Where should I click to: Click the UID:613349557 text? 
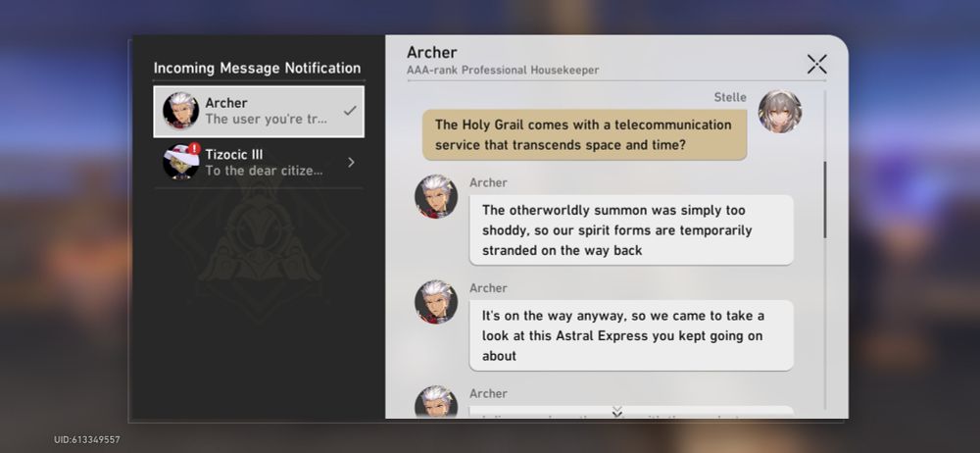(x=87, y=440)
